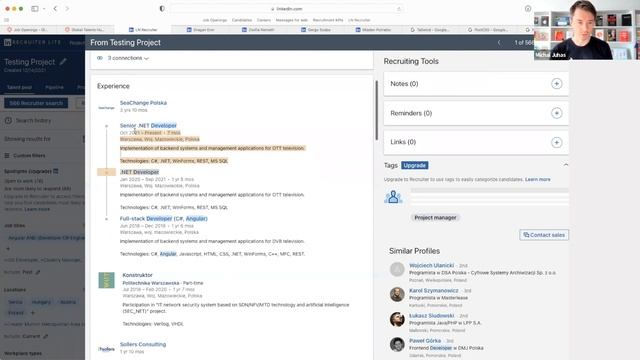Viewport: 640px width, 360px height.
Task: Switch to the Talent pool tab
Action: tap(19, 87)
